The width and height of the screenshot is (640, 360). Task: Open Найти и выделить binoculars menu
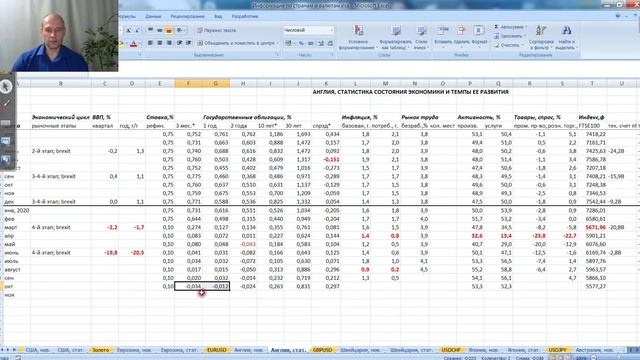point(566,38)
